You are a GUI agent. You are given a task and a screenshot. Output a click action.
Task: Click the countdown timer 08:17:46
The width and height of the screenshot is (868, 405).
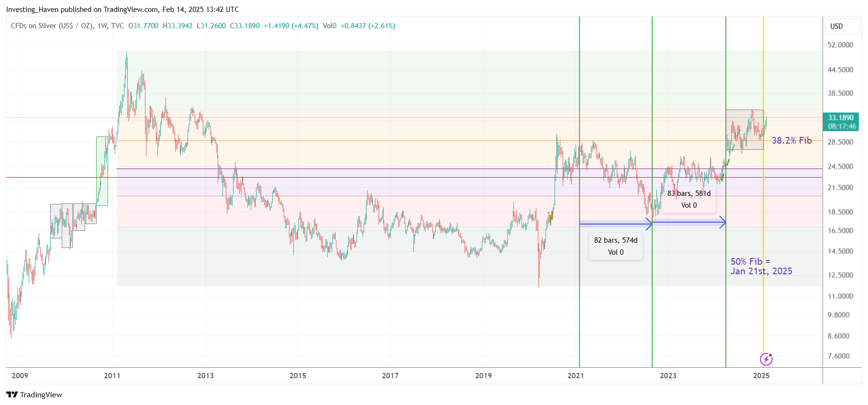click(x=842, y=126)
